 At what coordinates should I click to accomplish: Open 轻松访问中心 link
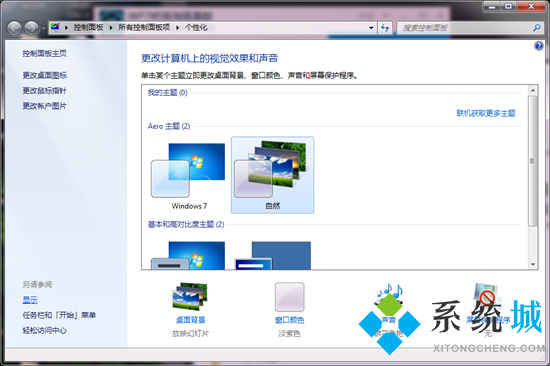tap(45, 330)
